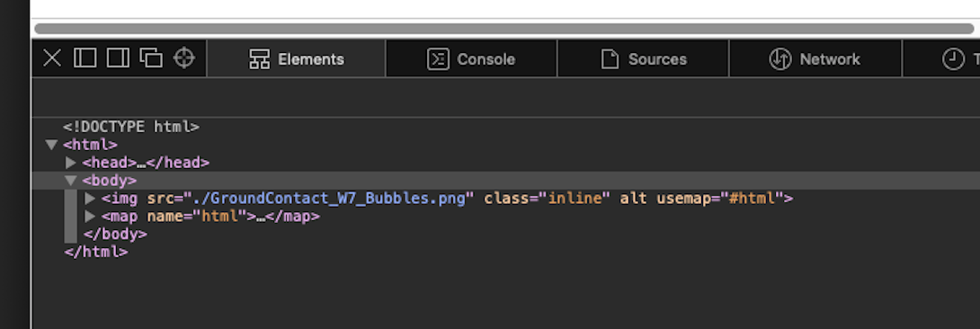Click the Sources tab document icon

pyautogui.click(x=610, y=59)
